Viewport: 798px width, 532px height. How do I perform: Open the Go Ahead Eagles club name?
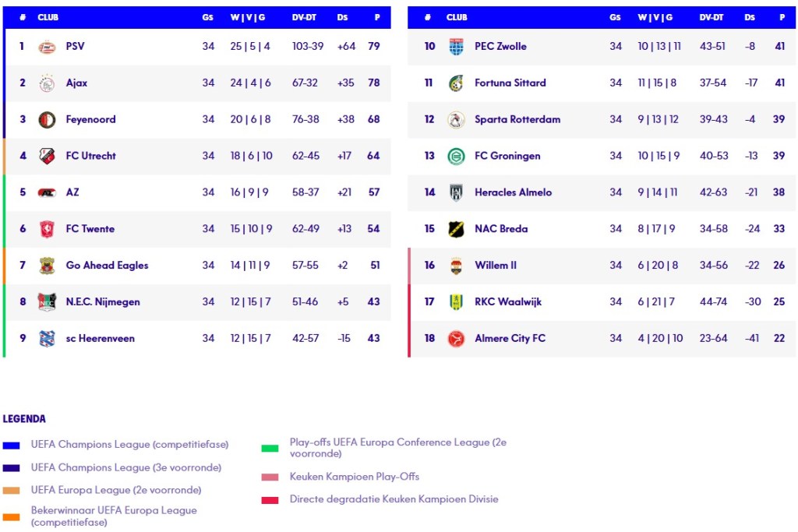click(107, 266)
